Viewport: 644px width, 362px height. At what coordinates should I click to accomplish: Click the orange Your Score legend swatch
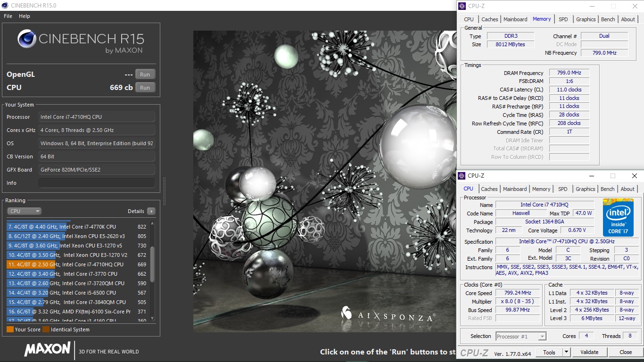[x=10, y=329]
